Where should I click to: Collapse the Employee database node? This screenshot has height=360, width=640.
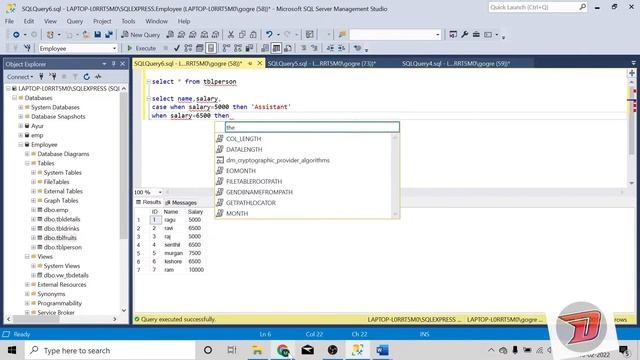tap(21, 145)
